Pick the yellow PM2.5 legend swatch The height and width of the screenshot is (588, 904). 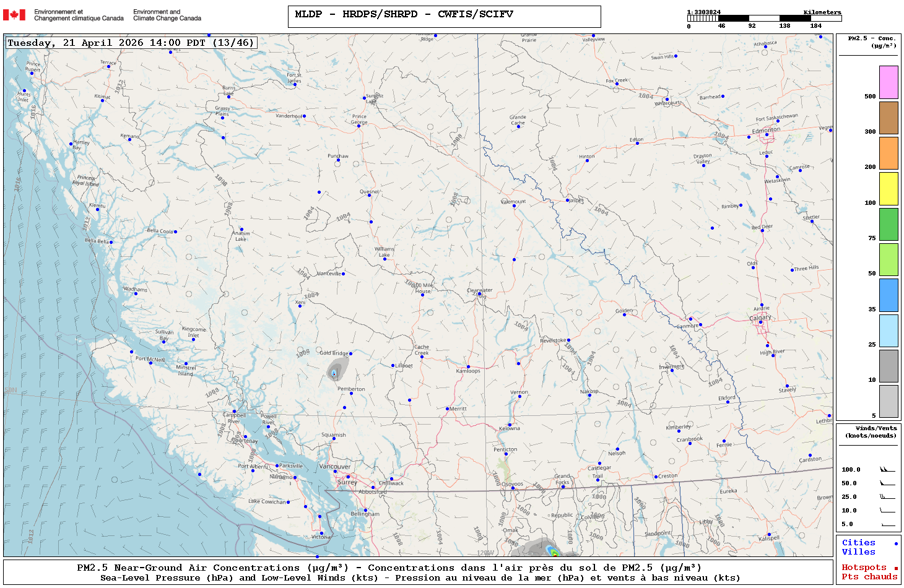889,189
